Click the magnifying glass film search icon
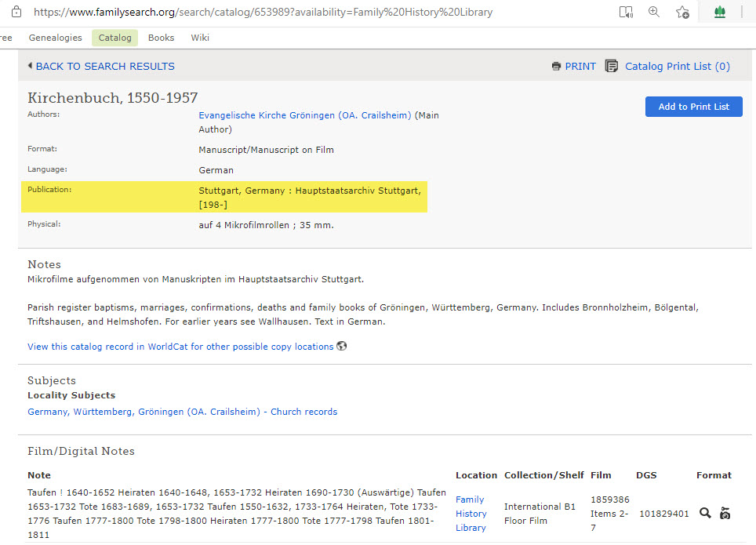Image resolution: width=756 pixels, height=545 pixels. pyautogui.click(x=705, y=513)
